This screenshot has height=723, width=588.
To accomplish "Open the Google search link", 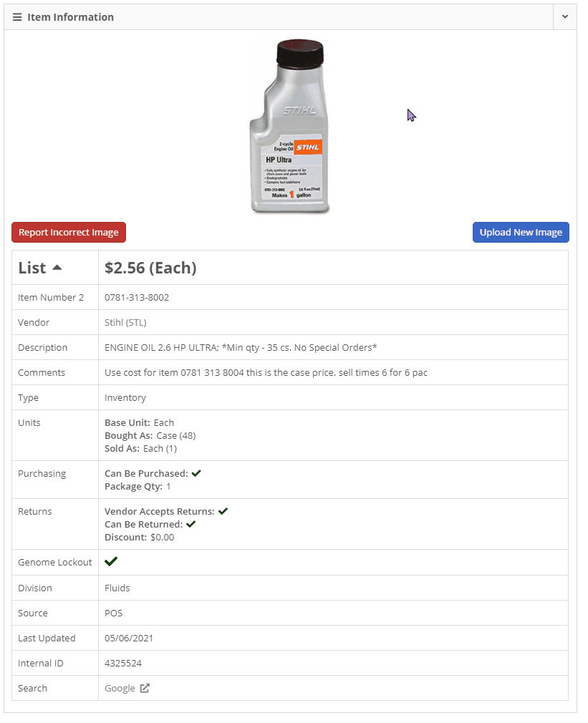I will tap(120, 688).
